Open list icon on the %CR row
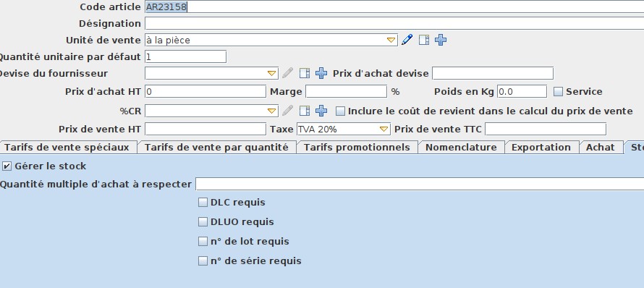This screenshot has width=644, height=288. tap(305, 111)
